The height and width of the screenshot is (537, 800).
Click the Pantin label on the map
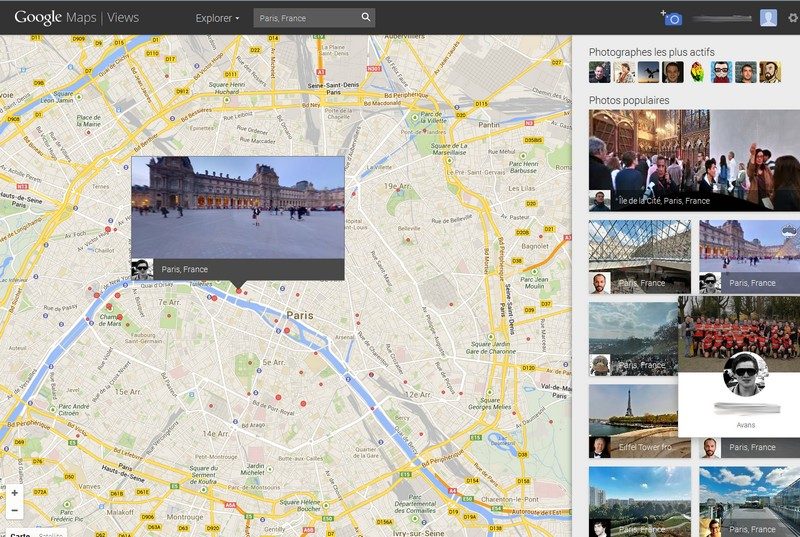click(x=489, y=124)
